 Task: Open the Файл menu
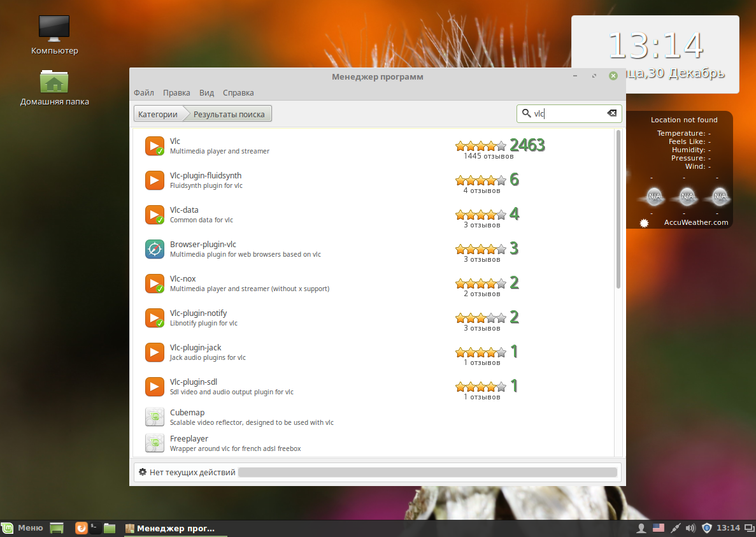pos(143,92)
